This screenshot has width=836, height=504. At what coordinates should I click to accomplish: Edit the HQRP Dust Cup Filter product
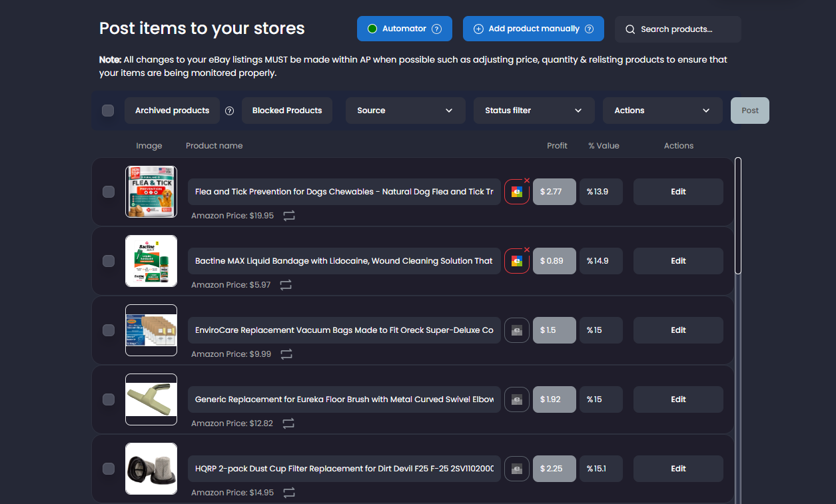[678, 469]
